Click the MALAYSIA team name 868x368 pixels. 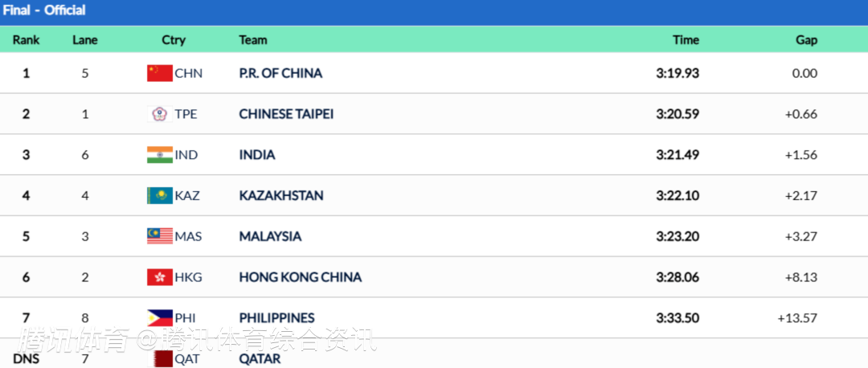tap(270, 236)
